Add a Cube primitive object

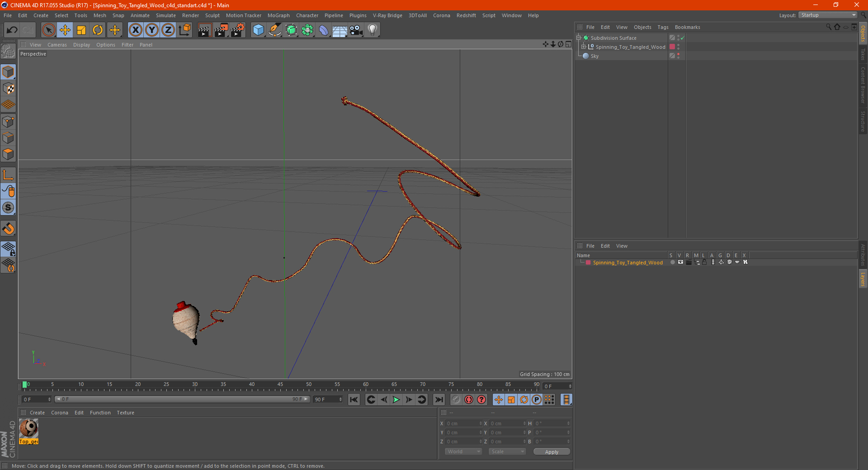pos(258,30)
